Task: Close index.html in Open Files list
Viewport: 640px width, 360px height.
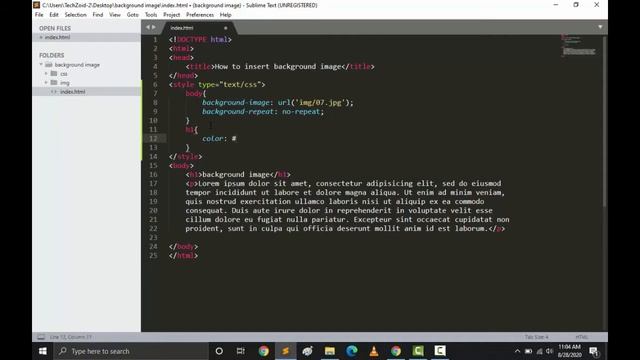Action: (x=41, y=37)
